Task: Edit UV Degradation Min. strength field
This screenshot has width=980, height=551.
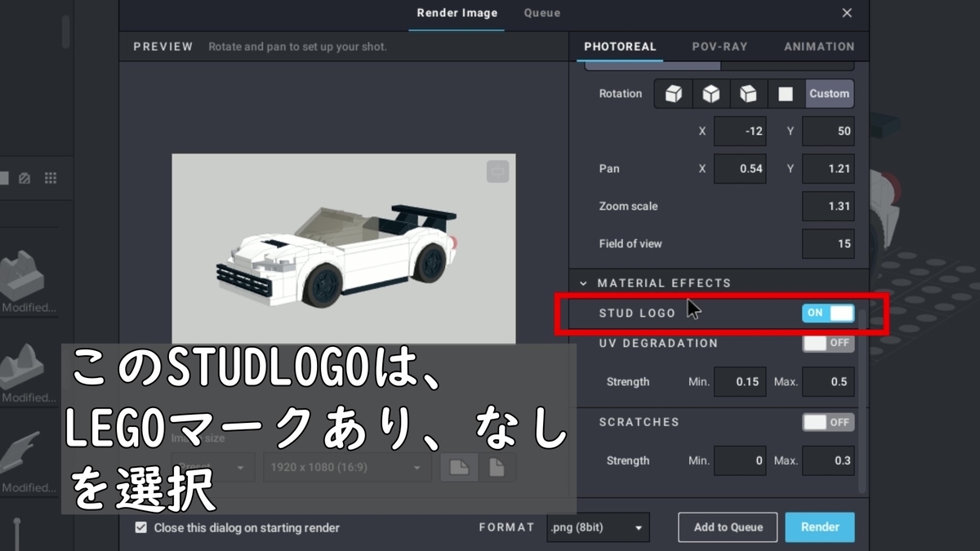Action: tap(740, 382)
